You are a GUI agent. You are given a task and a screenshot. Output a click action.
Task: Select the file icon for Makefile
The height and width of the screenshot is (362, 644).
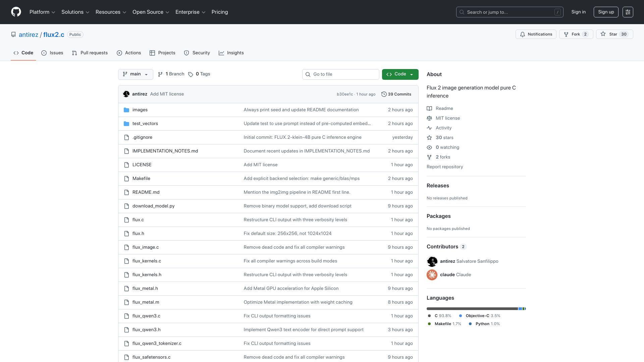(126, 179)
